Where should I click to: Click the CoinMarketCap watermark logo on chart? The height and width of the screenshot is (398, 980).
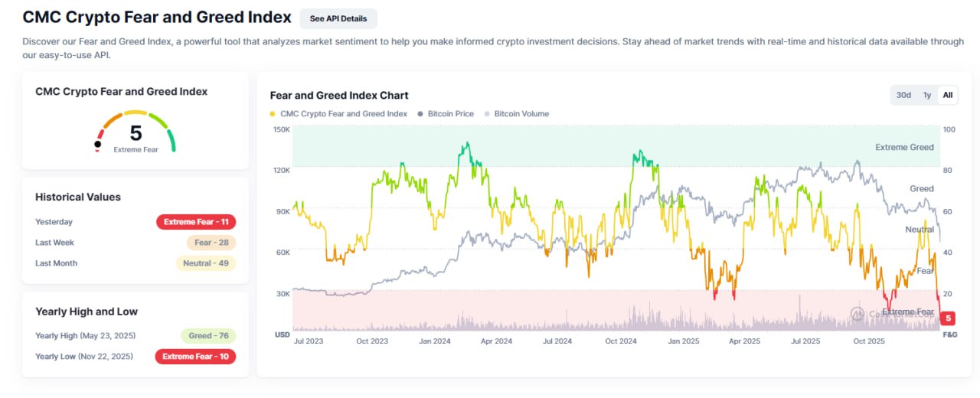[857, 313]
